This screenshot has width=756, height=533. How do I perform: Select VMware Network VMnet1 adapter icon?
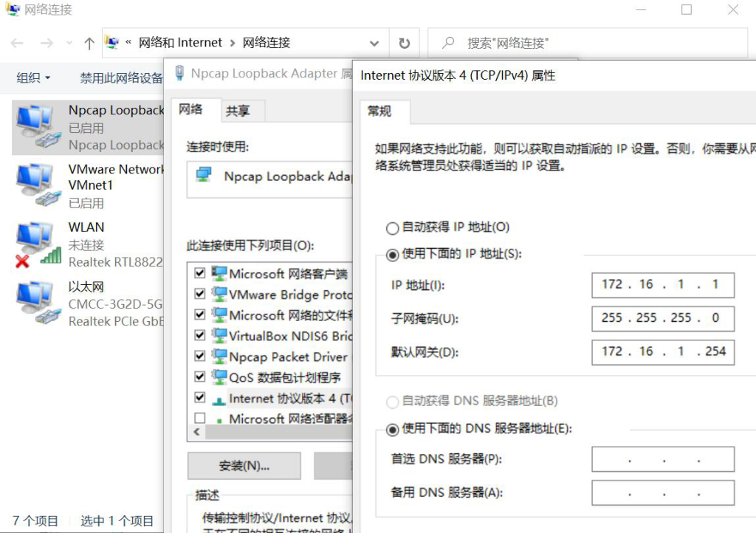38,185
